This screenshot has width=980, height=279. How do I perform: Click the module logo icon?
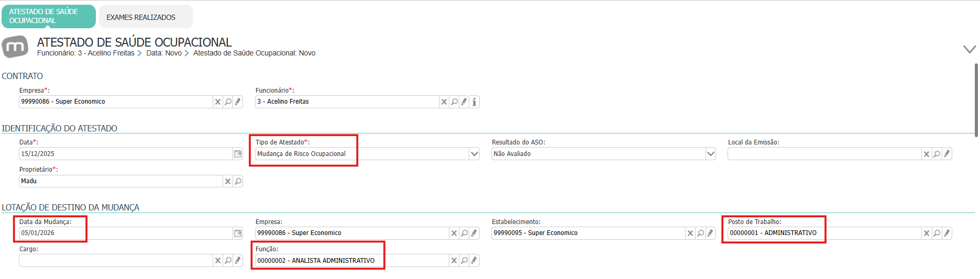pyautogui.click(x=15, y=47)
